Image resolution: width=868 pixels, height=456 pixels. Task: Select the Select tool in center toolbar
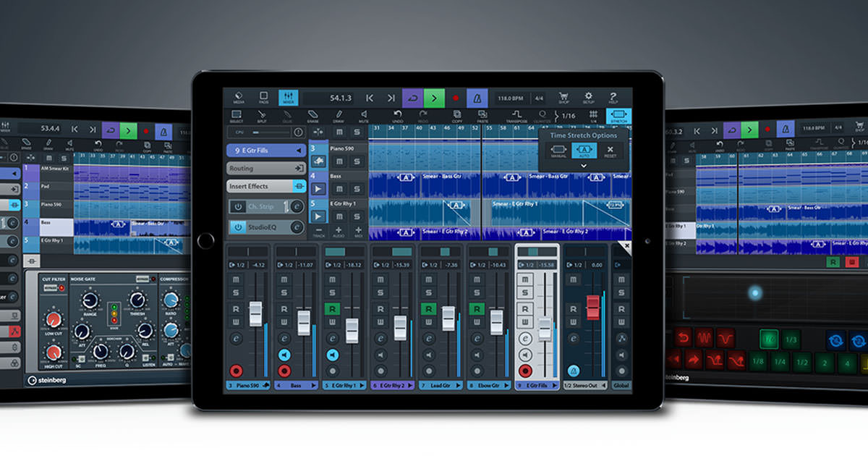(237, 116)
